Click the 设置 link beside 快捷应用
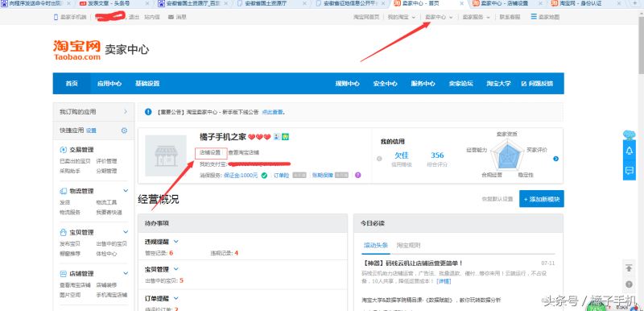The height and width of the screenshot is (311, 644). point(91,131)
